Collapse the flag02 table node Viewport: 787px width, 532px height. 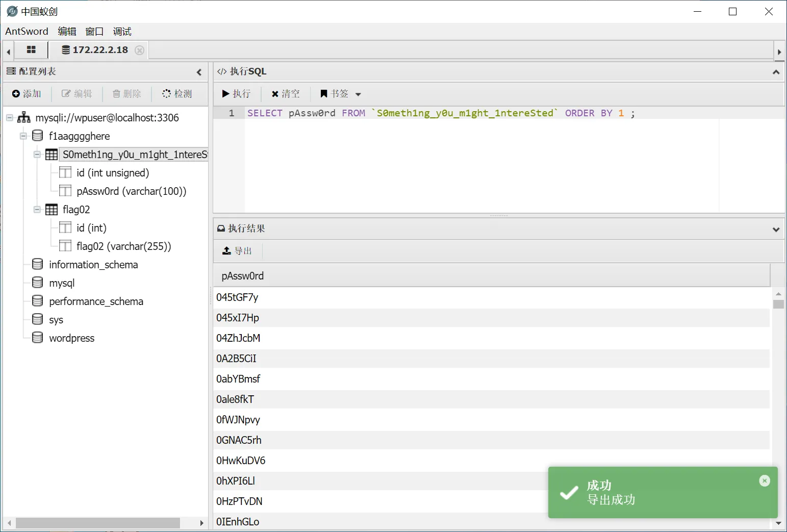(37, 210)
